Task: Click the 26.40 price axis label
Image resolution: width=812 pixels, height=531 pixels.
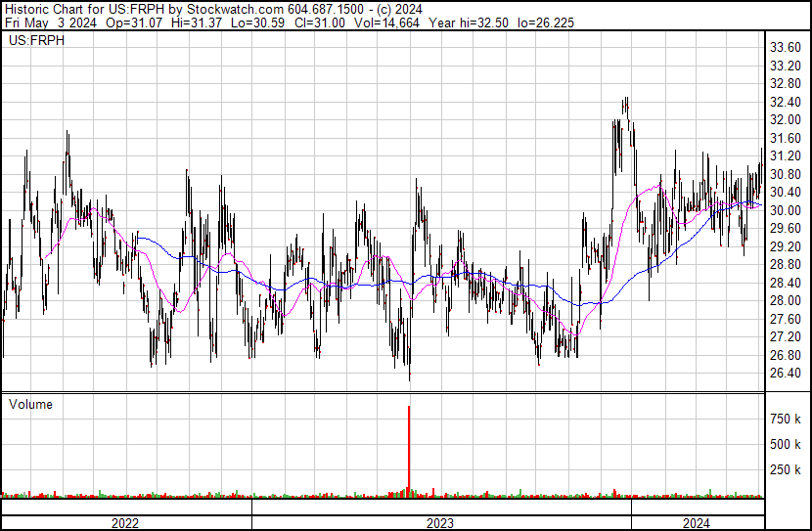Action: pos(786,374)
